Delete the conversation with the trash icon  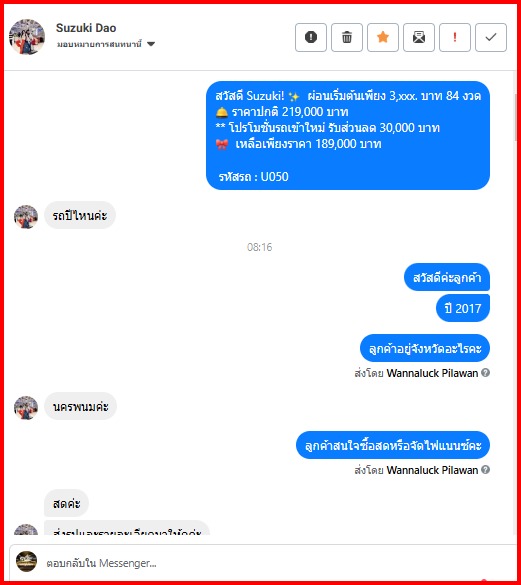pyautogui.click(x=347, y=37)
